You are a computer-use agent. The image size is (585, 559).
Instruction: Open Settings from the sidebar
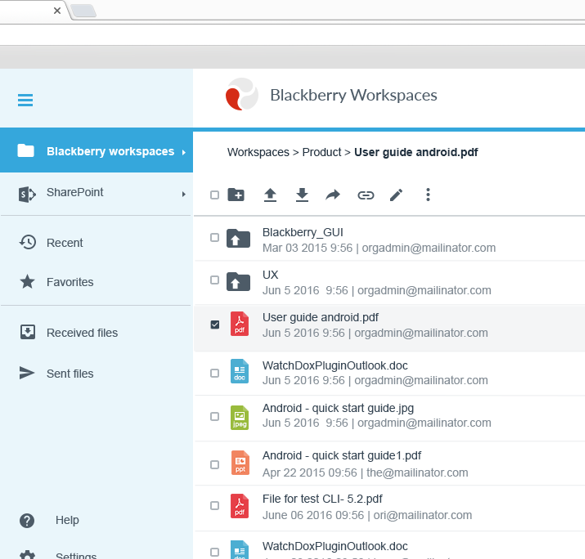[76, 555]
